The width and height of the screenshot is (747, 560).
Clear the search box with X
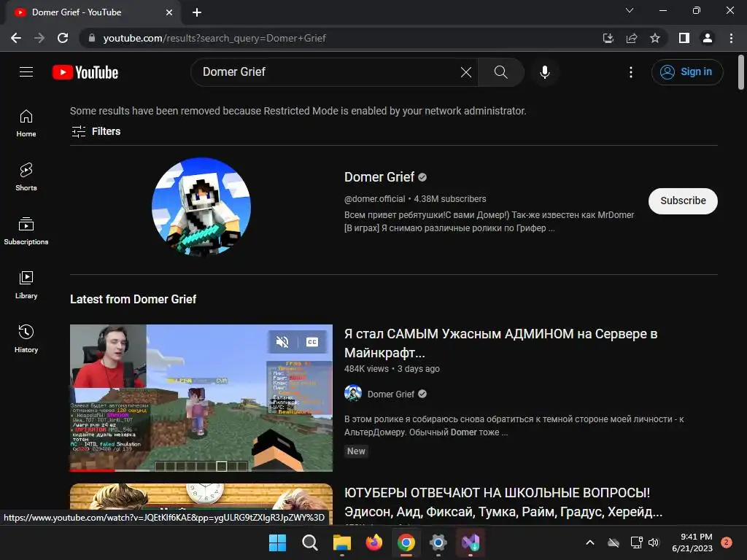tap(466, 72)
